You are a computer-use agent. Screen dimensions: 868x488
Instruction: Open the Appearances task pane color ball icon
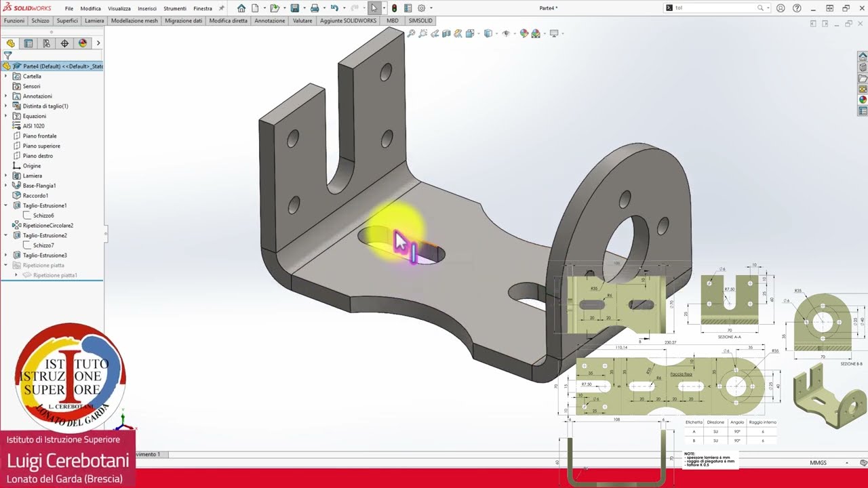tap(863, 100)
